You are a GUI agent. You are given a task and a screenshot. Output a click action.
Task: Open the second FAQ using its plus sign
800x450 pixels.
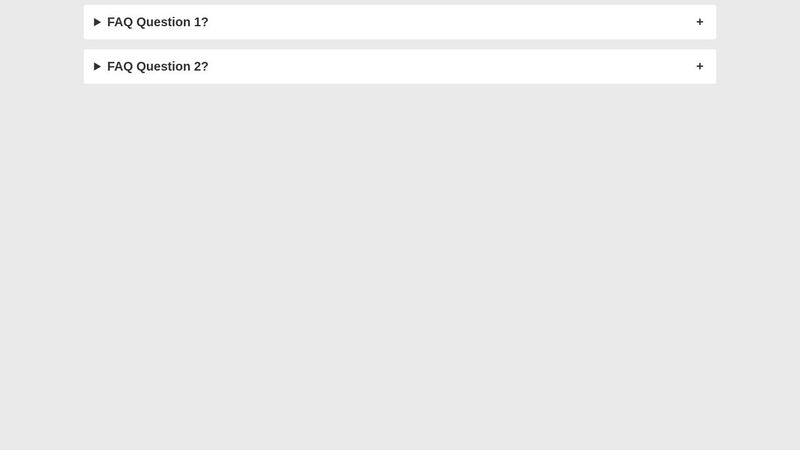[699, 66]
